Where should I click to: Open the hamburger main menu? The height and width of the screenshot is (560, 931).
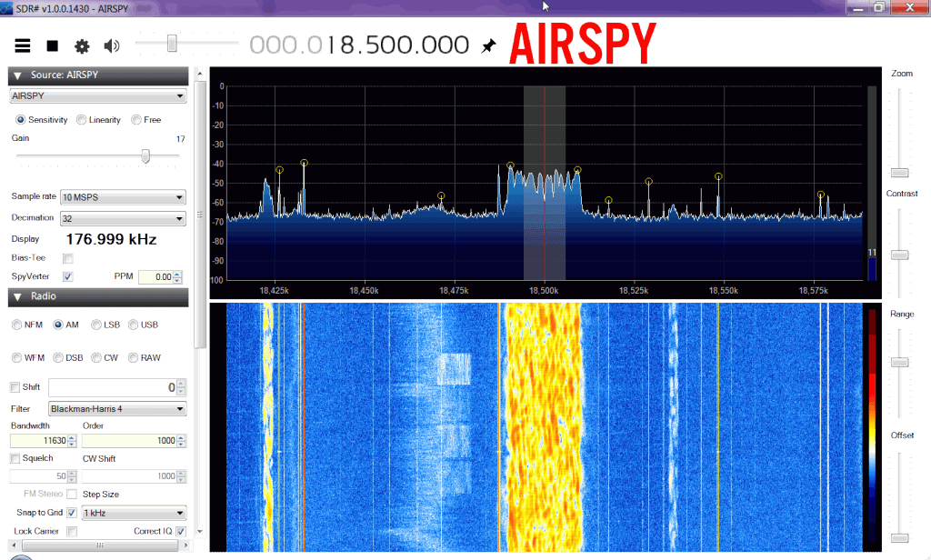(23, 45)
